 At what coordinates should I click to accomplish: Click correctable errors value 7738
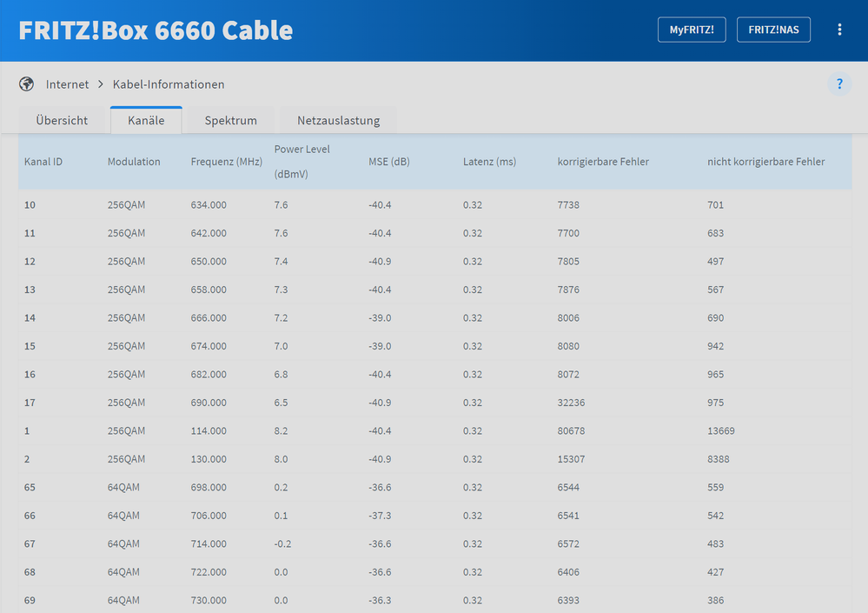click(568, 205)
